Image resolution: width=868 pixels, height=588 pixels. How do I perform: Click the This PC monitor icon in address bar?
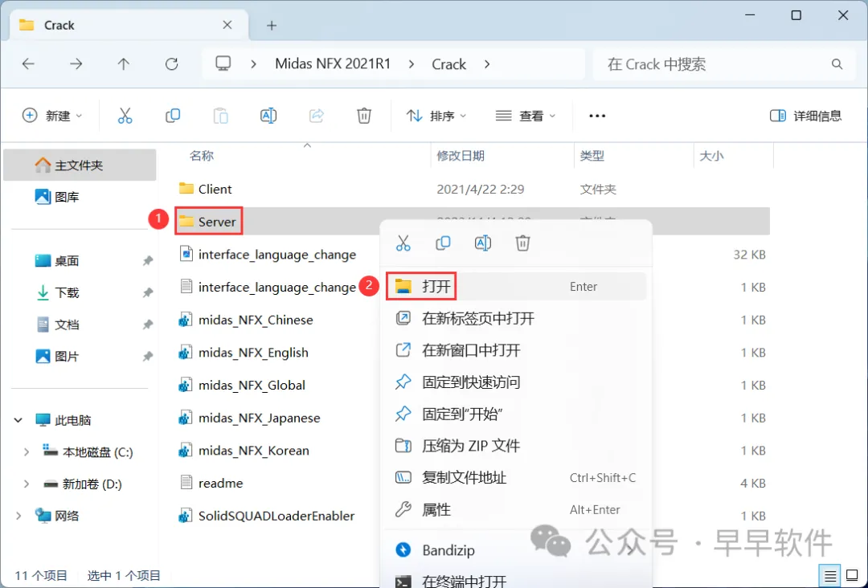[223, 63]
